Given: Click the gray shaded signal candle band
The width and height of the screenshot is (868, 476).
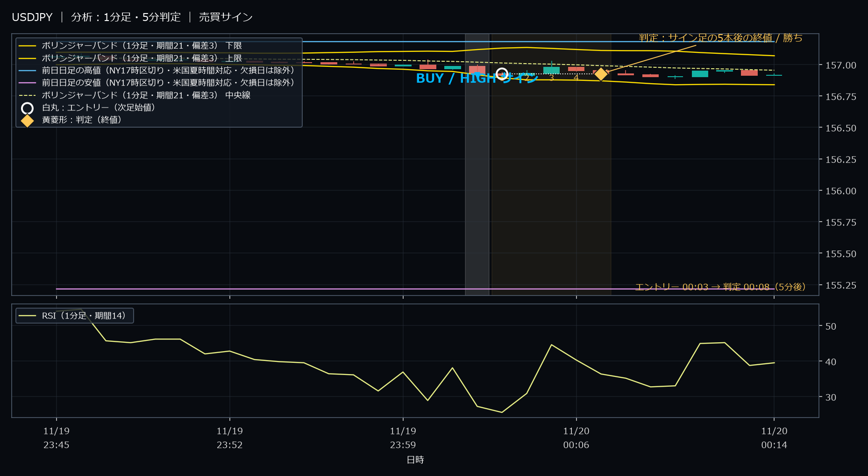Looking at the screenshot, I should click(477, 165).
